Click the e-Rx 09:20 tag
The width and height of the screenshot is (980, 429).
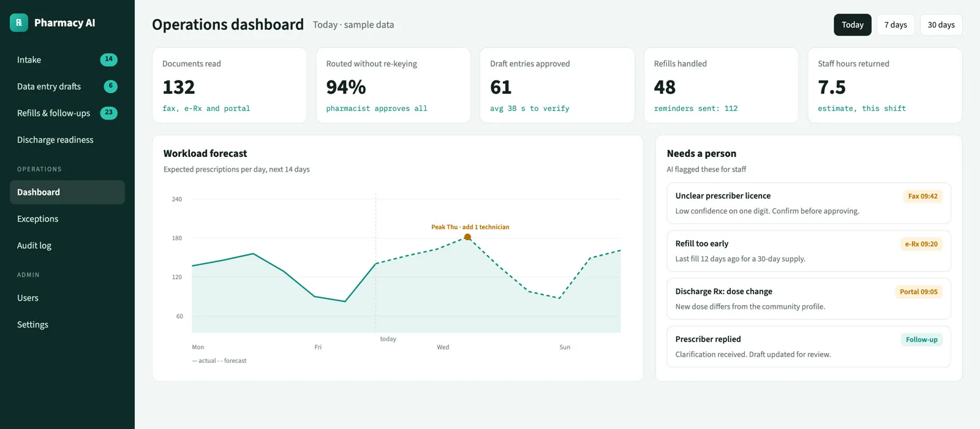[x=921, y=244]
